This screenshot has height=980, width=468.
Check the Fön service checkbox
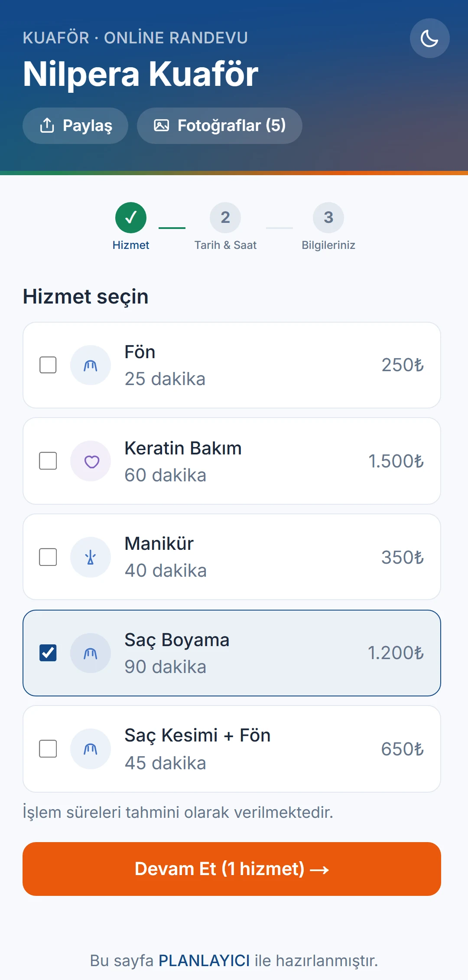[48, 365]
